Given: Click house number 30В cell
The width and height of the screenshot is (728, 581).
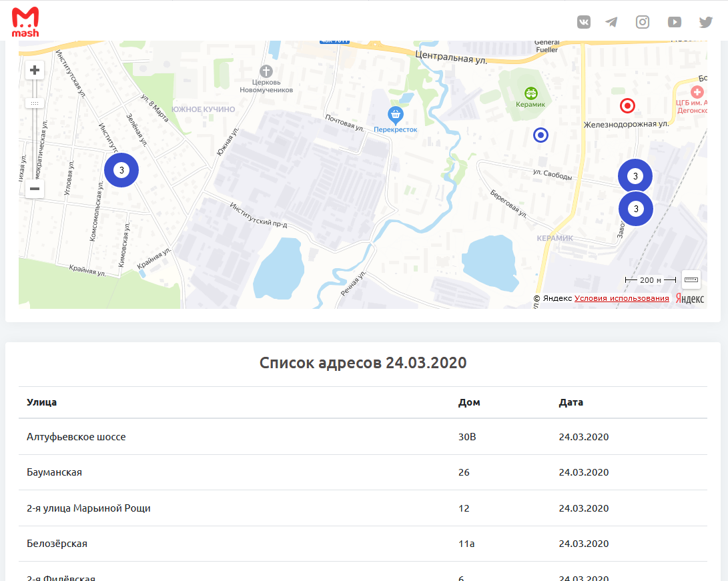Looking at the screenshot, I should pyautogui.click(x=467, y=437).
